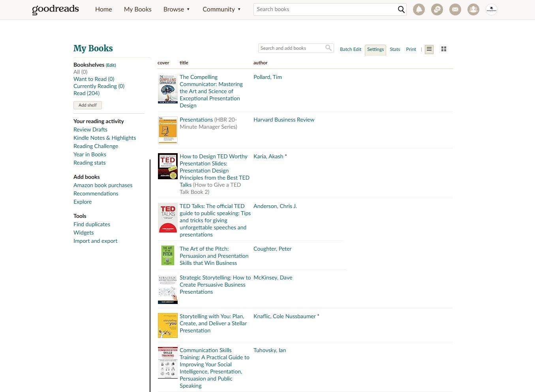The width and height of the screenshot is (535, 392).
Task: Open the friends icon in header
Action: coord(473,9)
